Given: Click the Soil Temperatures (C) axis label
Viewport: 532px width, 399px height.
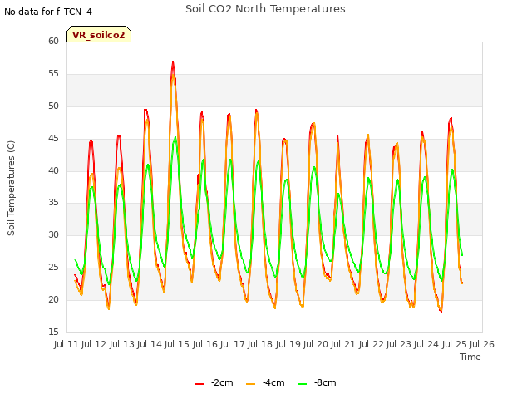Looking at the screenshot, I should (x=11, y=188).
